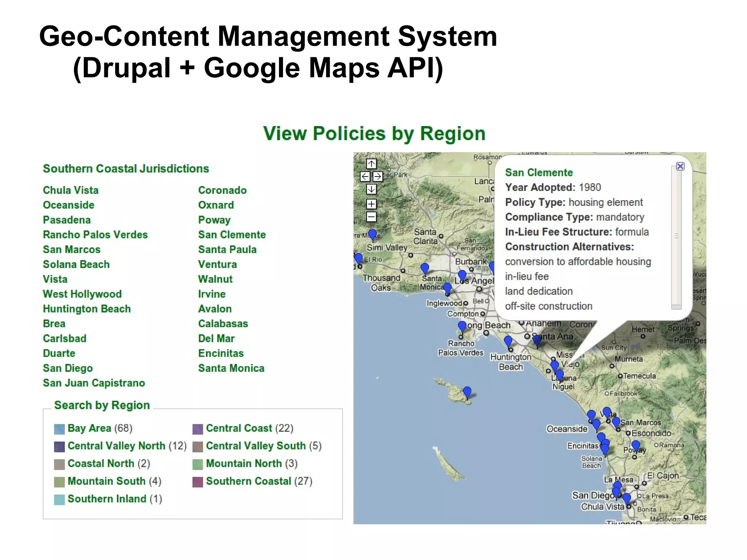The image size is (747, 560).
Task: Open the Mountain South region link
Action: [107, 481]
